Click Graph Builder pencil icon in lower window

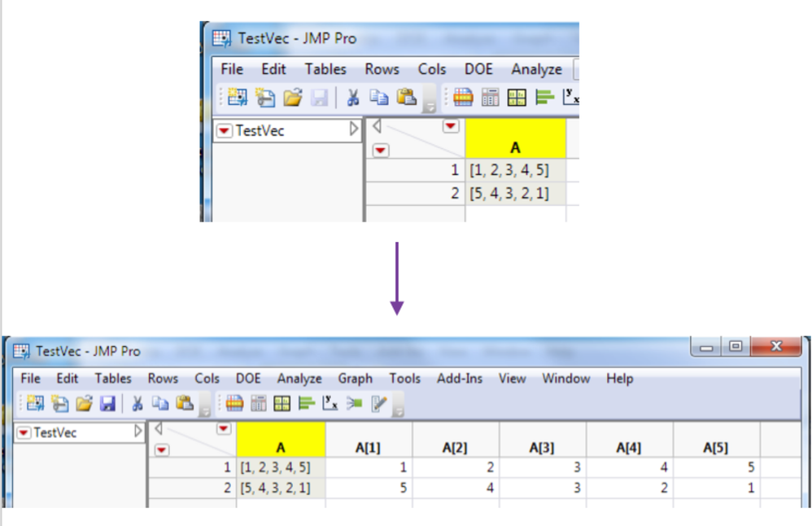point(379,403)
